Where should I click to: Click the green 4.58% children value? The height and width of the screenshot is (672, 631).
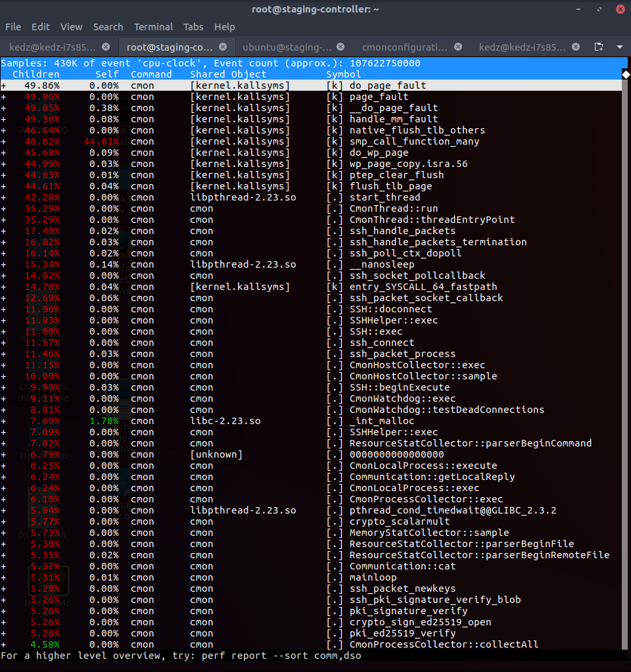(x=45, y=644)
